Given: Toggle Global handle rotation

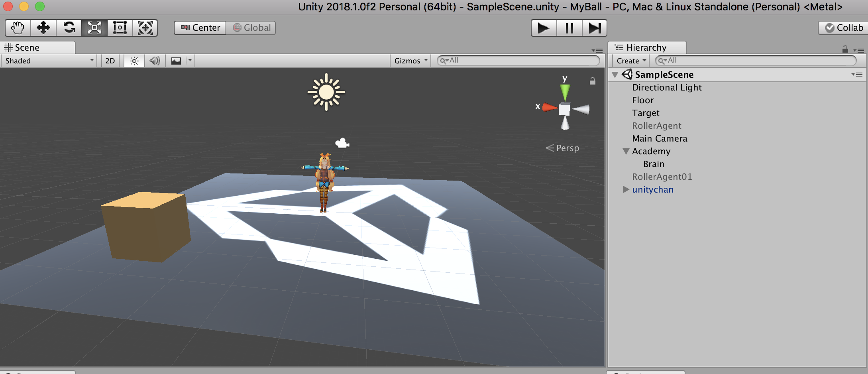Looking at the screenshot, I should coord(251,28).
